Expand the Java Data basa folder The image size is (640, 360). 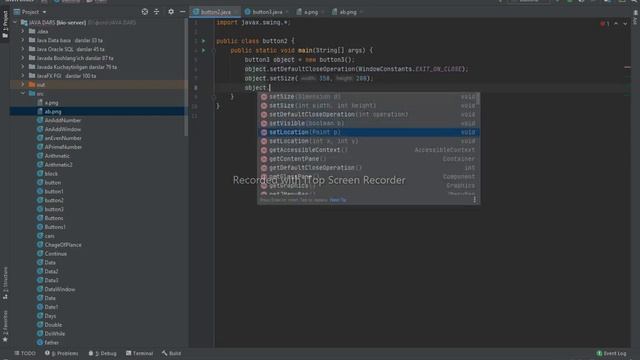point(23,40)
